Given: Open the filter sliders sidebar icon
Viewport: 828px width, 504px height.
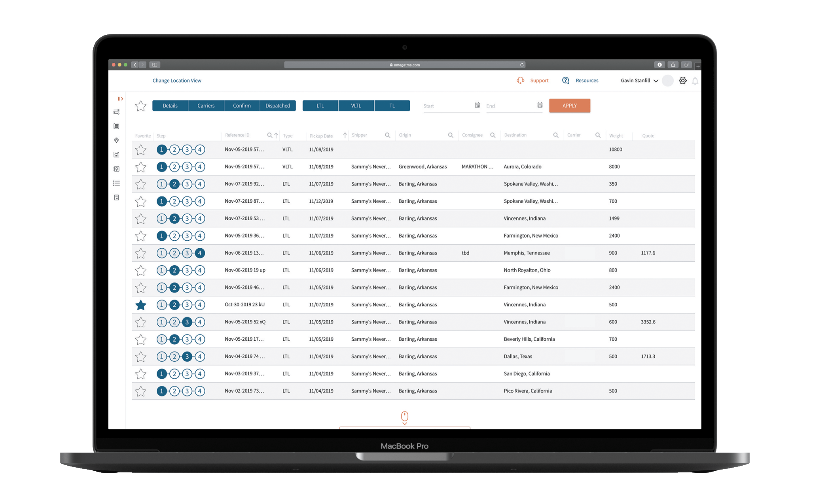Looking at the screenshot, I should [x=116, y=112].
